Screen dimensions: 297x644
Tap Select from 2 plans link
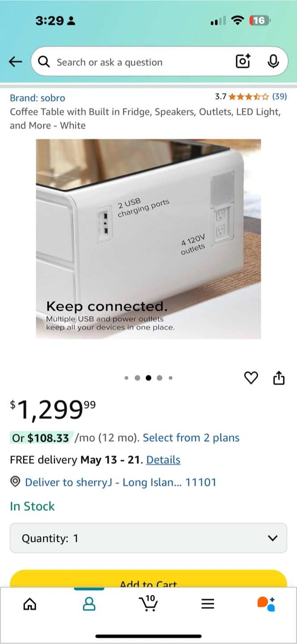click(191, 438)
